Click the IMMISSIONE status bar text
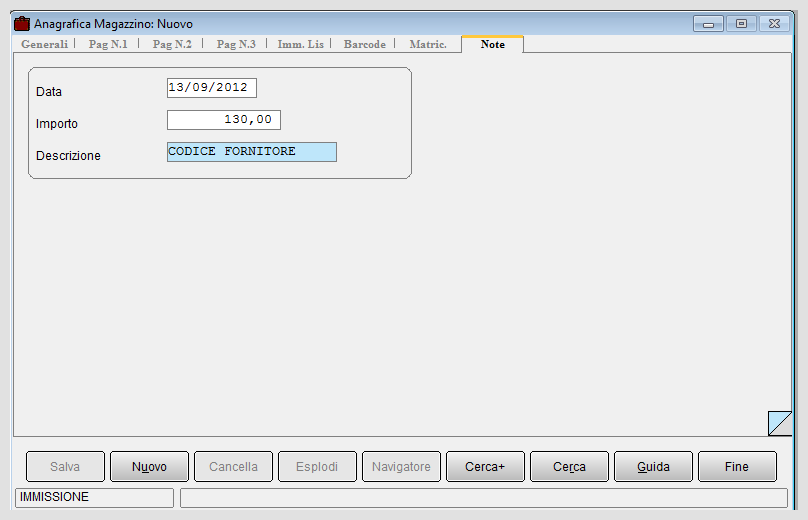Image resolution: width=808 pixels, height=520 pixels. point(54,497)
